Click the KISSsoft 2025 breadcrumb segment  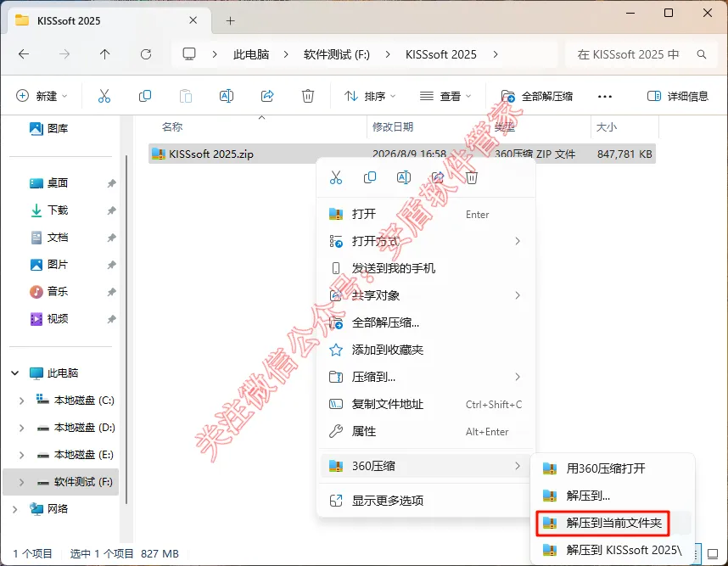(x=441, y=54)
